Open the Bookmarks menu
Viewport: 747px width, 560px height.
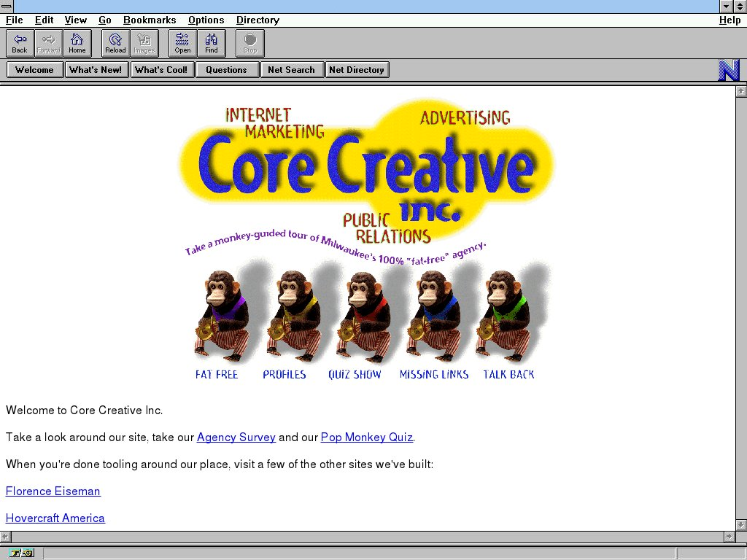tap(150, 20)
